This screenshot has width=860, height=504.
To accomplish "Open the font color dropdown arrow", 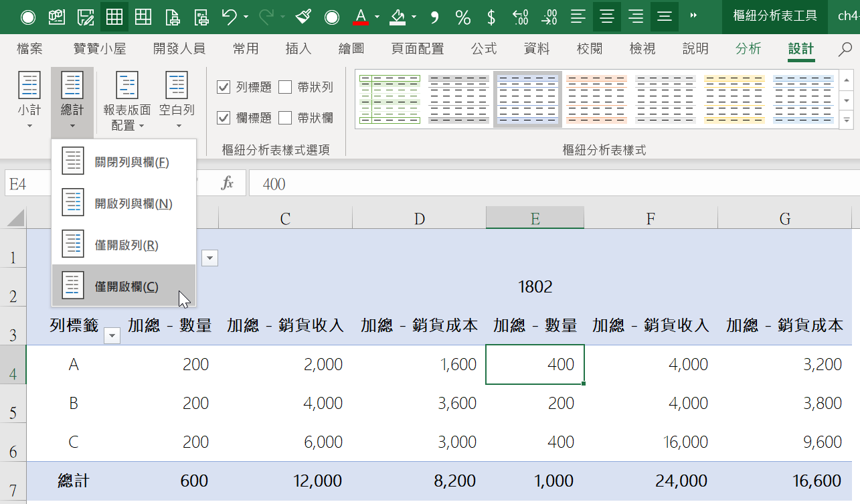I will (377, 17).
